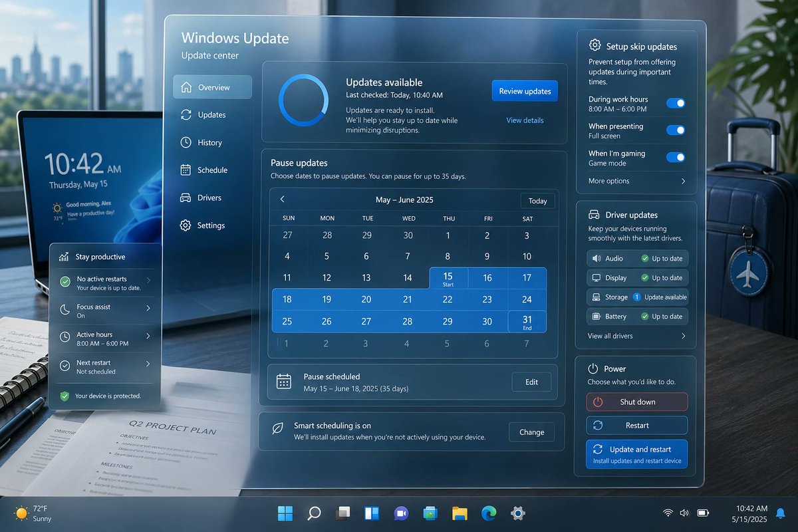Click the Battery driver icon
The image size is (798, 532).
(x=595, y=317)
